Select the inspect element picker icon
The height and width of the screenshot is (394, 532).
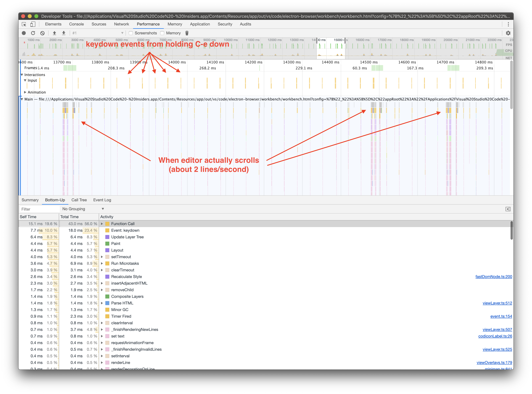pos(24,24)
